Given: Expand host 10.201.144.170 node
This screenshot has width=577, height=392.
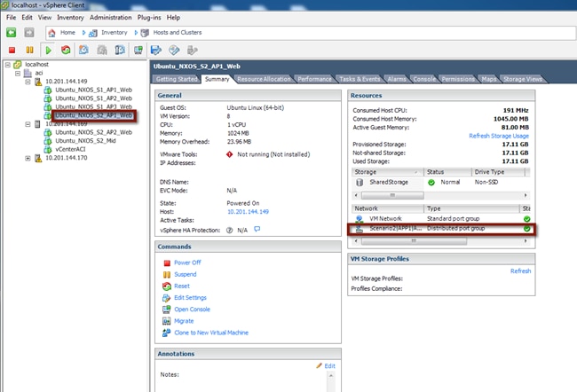Looking at the screenshot, I should pyautogui.click(x=28, y=158).
